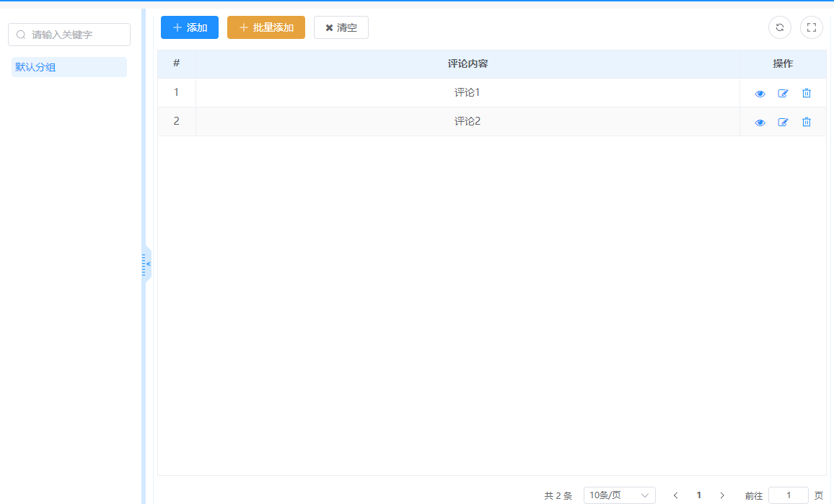Go to the previous page arrow
834x504 pixels.
[675, 495]
